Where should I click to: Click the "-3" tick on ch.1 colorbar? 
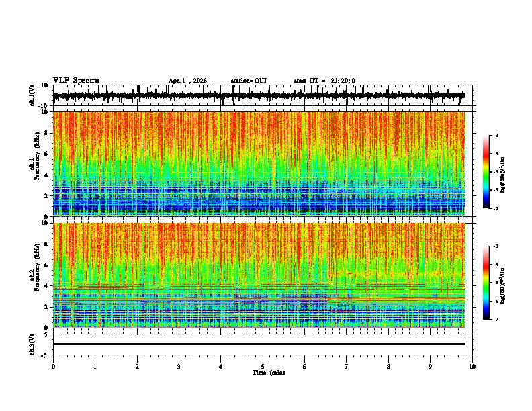pos(495,136)
